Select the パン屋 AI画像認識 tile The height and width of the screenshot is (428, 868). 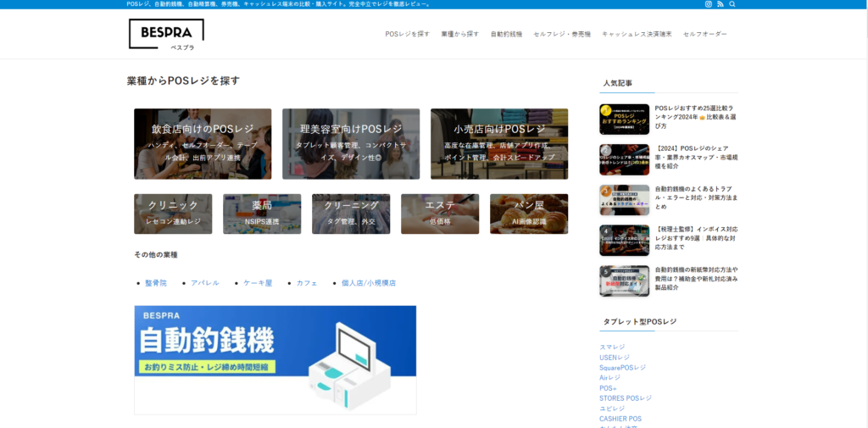529,214
